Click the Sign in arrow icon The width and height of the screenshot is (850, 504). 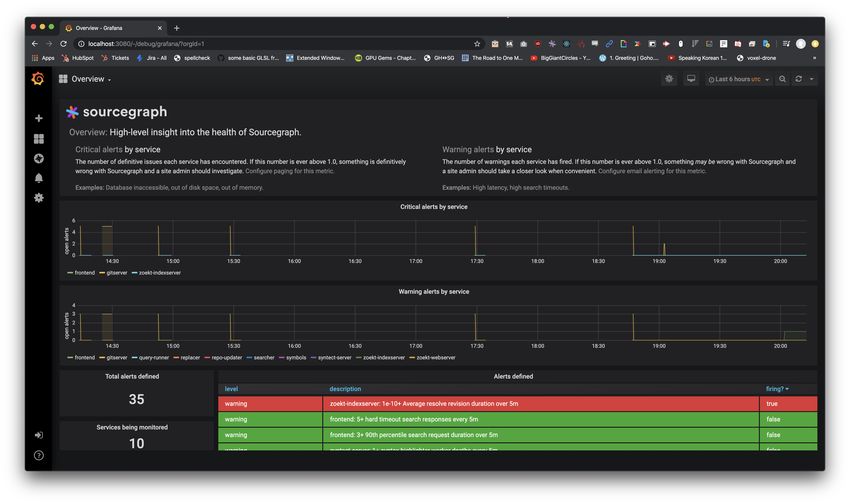(x=39, y=435)
